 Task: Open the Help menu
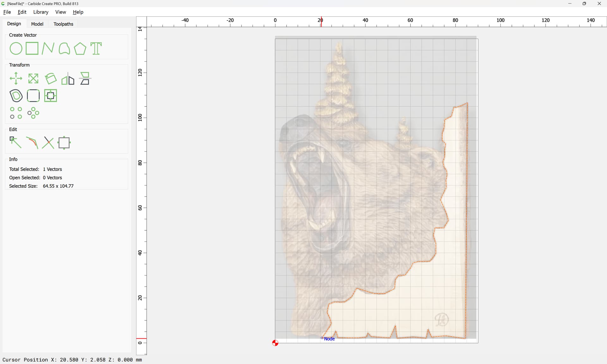tap(78, 12)
